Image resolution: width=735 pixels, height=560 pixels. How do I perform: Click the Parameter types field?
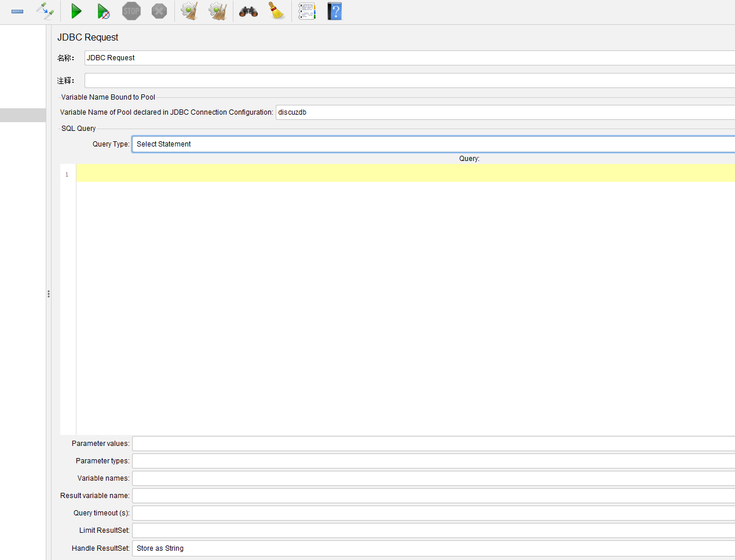pyautogui.click(x=433, y=461)
